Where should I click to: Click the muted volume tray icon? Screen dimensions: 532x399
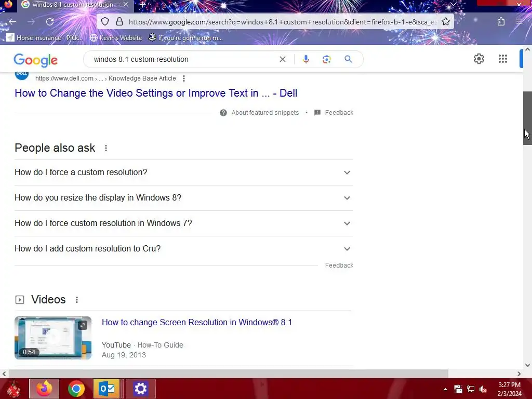pyautogui.click(x=483, y=389)
